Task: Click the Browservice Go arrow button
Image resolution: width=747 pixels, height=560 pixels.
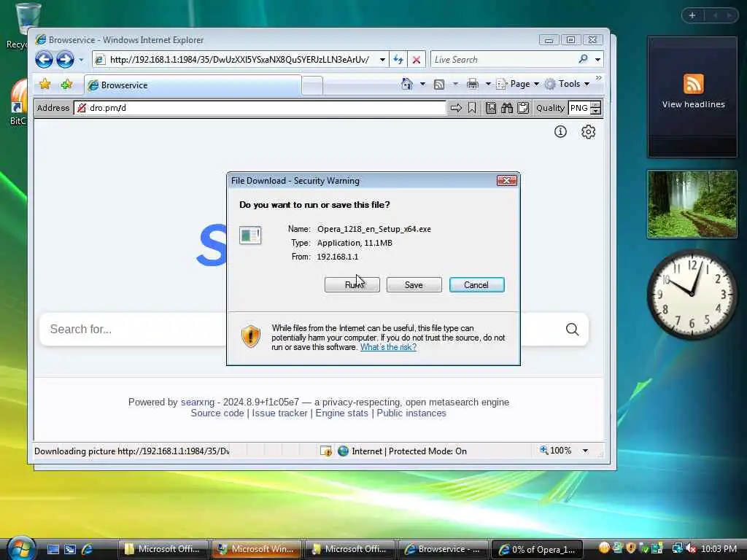Action: point(456,108)
